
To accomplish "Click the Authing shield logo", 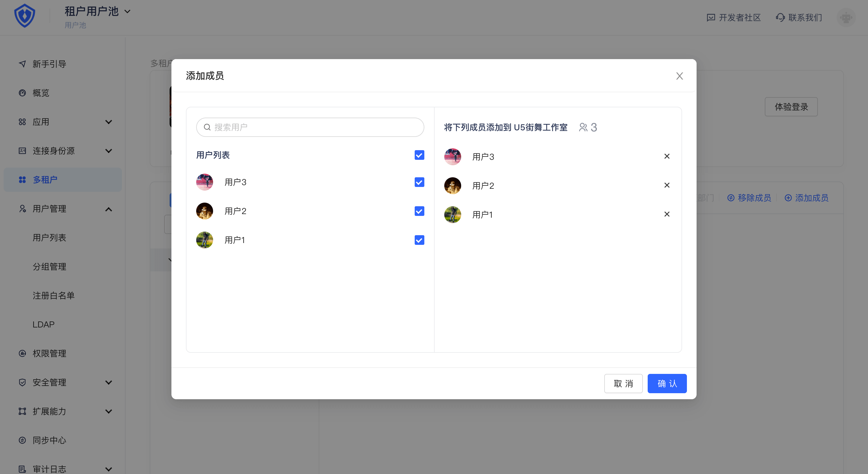I will (25, 16).
